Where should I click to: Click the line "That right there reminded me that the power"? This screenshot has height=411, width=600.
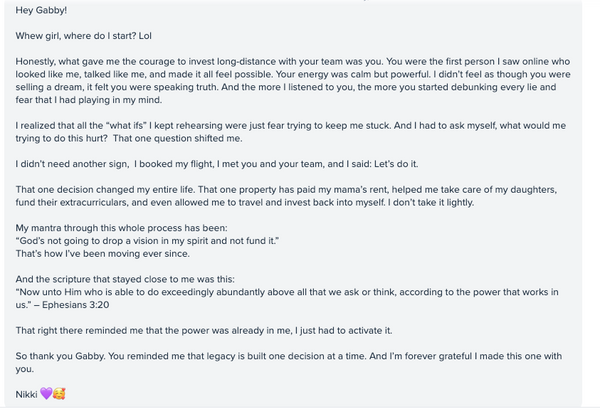(x=204, y=331)
